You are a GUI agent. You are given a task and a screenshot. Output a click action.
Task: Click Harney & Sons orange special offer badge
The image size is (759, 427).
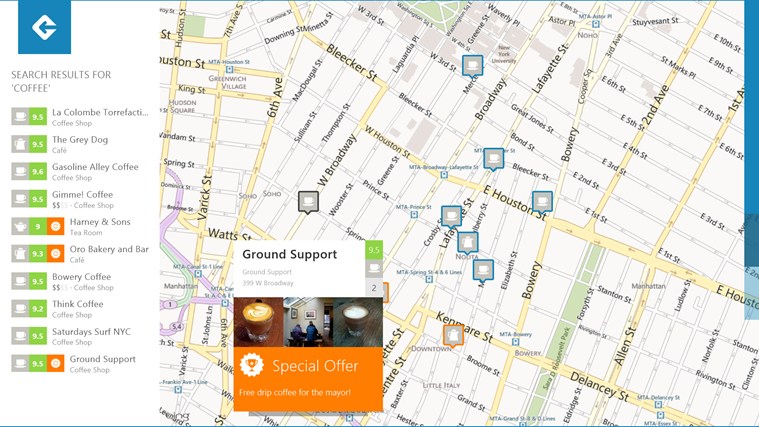tap(56, 226)
